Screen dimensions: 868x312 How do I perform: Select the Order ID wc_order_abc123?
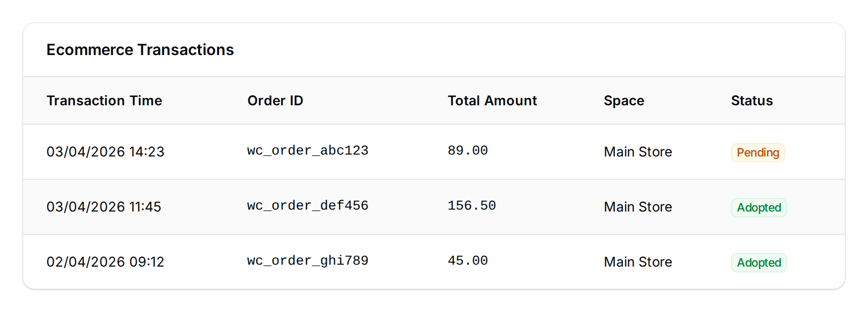click(307, 151)
